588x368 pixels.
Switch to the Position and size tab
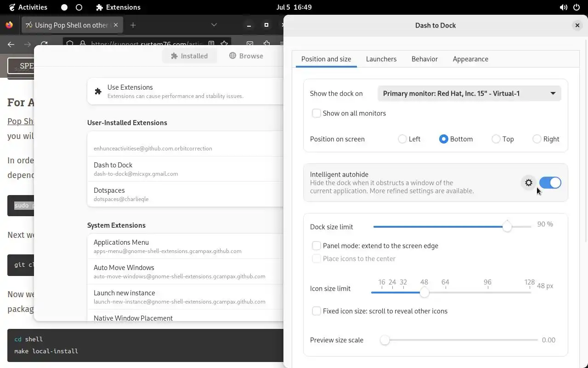326,59
